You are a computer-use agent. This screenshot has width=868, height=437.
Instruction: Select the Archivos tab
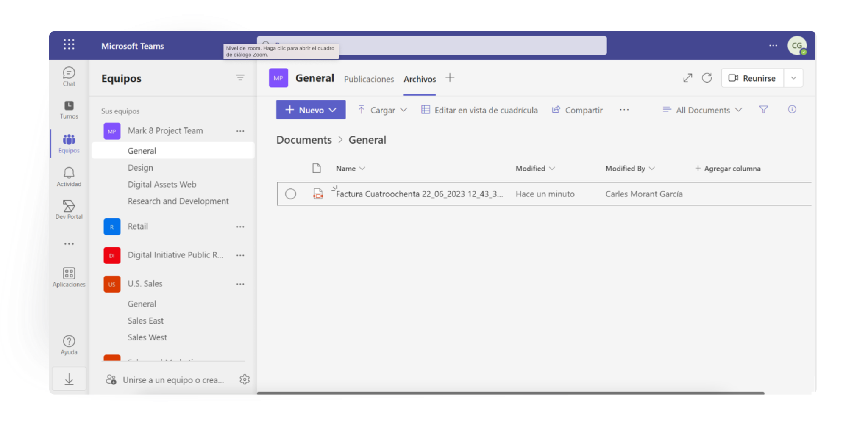tap(420, 79)
